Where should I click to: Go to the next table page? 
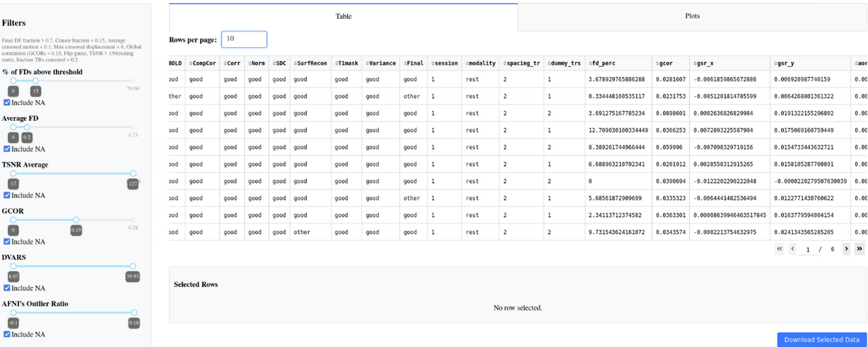pyautogui.click(x=846, y=249)
